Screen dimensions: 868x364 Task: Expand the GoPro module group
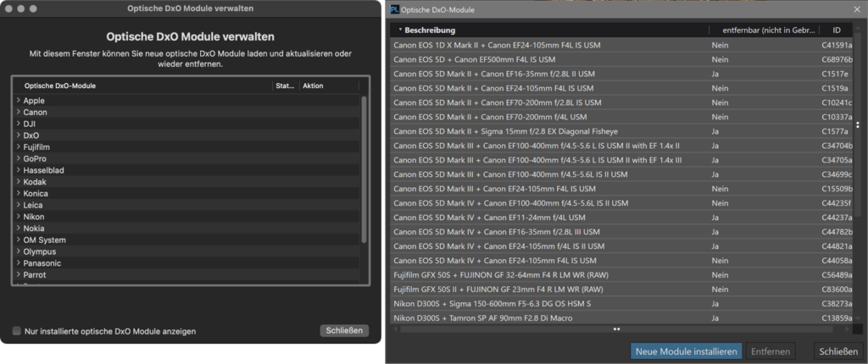click(x=19, y=159)
